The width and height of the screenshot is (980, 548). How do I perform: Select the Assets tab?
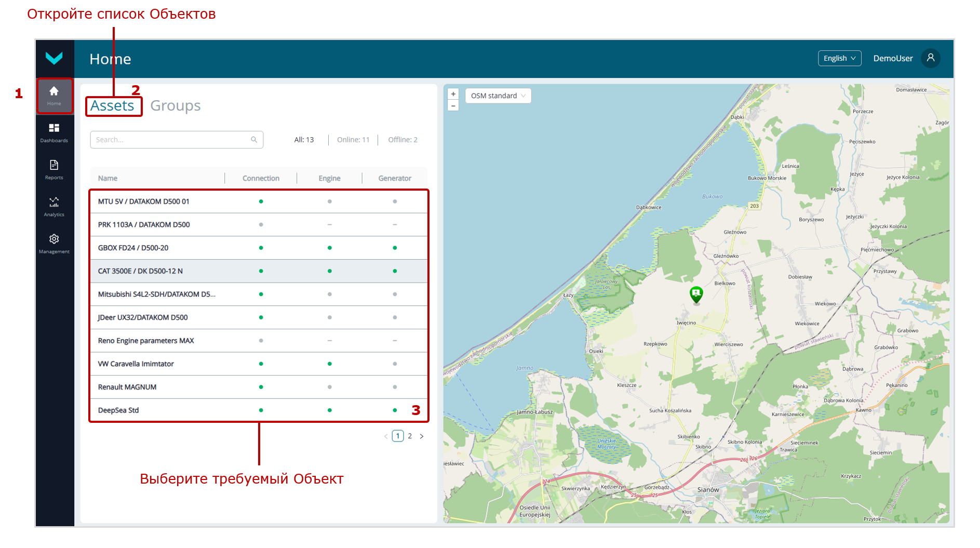pos(112,105)
